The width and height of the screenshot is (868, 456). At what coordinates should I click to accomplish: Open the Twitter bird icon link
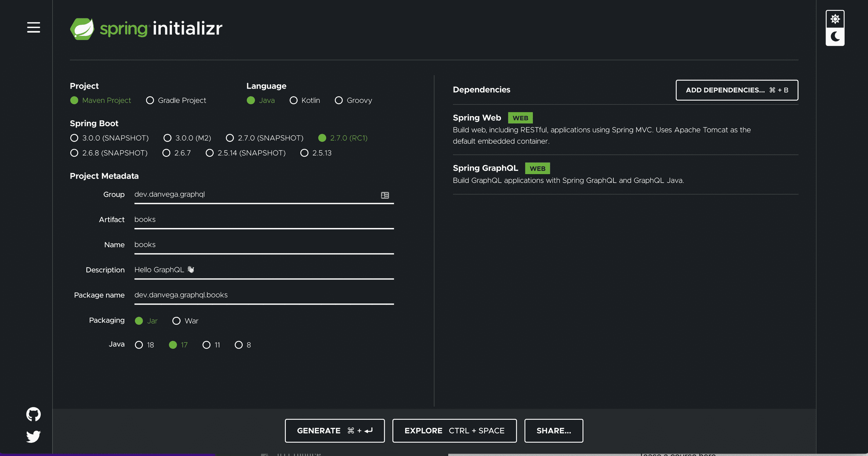pyautogui.click(x=33, y=436)
